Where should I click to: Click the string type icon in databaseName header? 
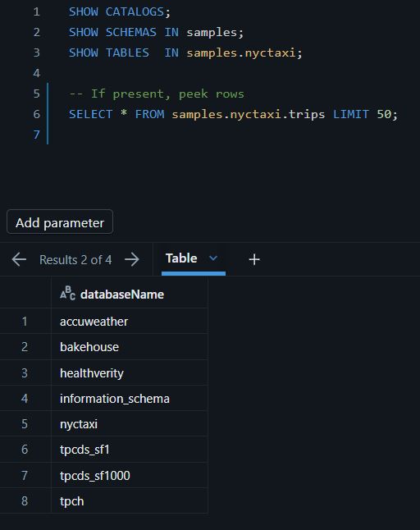point(67,293)
